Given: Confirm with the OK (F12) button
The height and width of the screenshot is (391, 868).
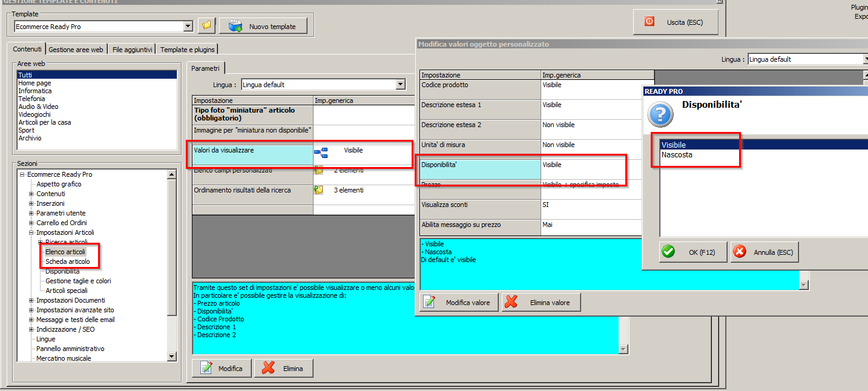Looking at the screenshot, I should point(693,252).
